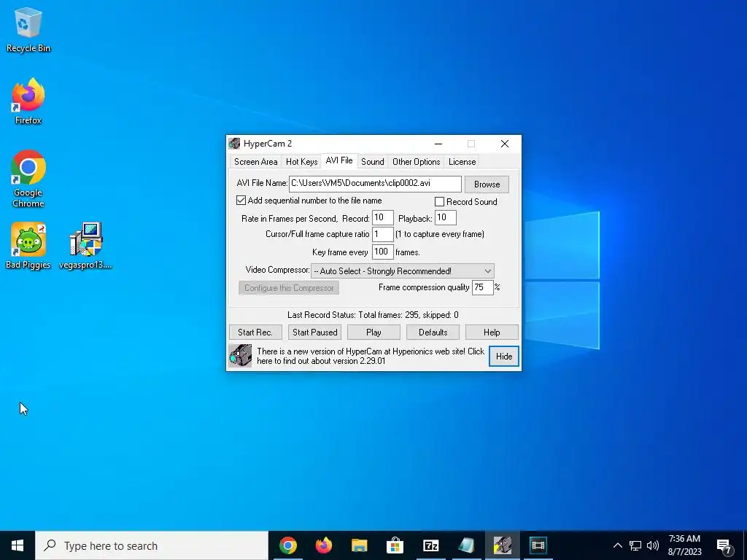Open the notification center icon
The image size is (747, 560).
pos(724,546)
